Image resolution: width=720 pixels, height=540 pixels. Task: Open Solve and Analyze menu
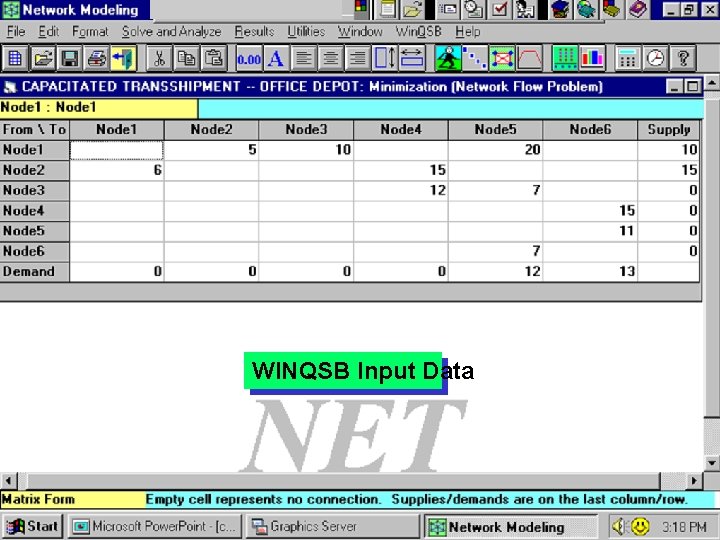tap(171, 32)
